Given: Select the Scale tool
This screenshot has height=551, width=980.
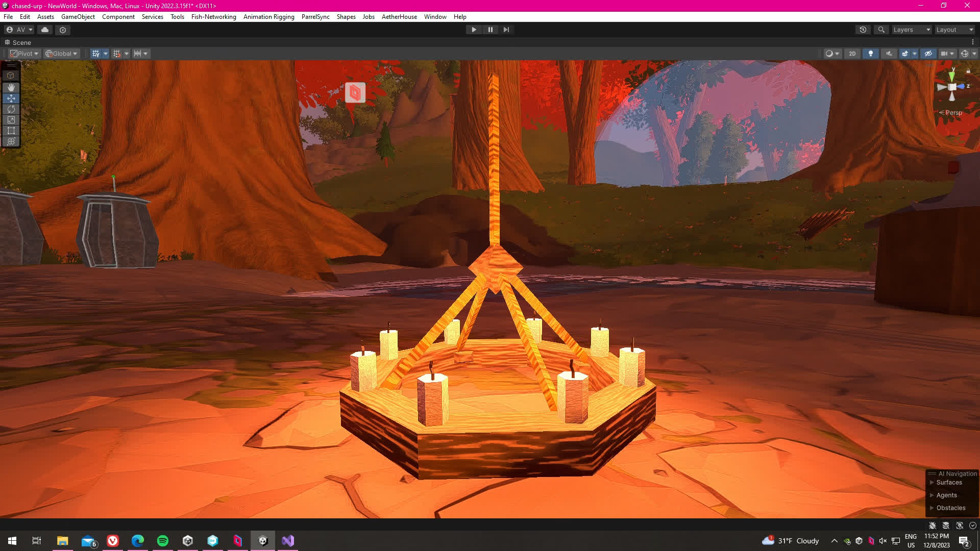Looking at the screenshot, I should click(x=11, y=120).
